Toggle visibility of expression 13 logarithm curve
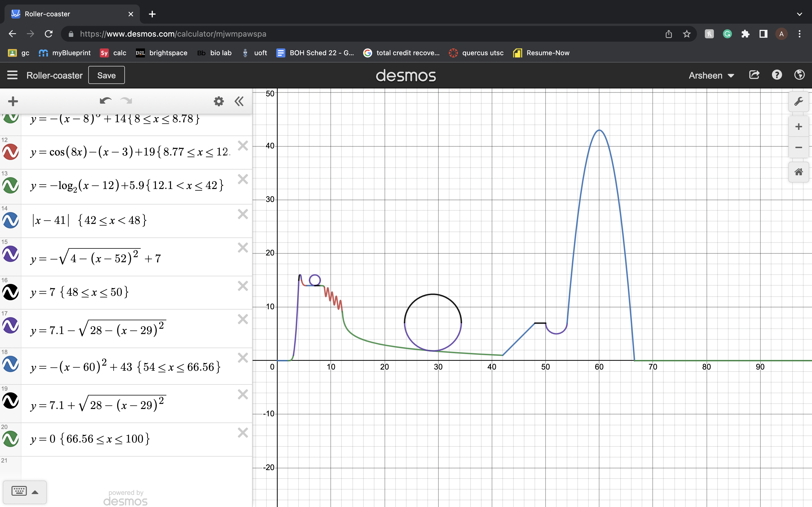This screenshot has height=507, width=812. [10, 186]
